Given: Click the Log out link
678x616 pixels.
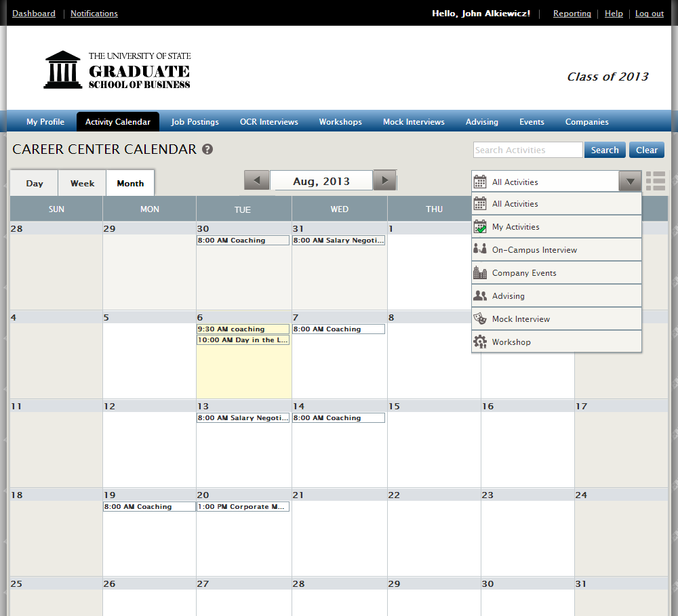Looking at the screenshot, I should pyautogui.click(x=649, y=14).
